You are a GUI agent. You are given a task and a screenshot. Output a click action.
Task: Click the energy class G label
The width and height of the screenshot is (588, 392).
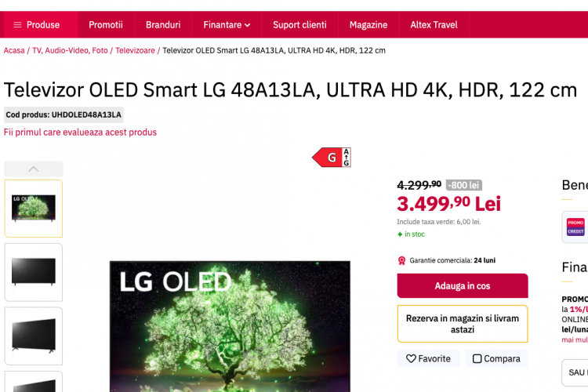coord(332,157)
